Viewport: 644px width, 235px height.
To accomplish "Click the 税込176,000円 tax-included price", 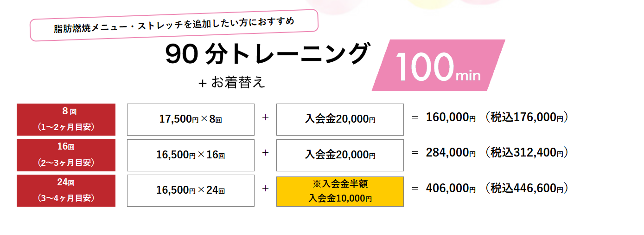I will click(525, 117).
